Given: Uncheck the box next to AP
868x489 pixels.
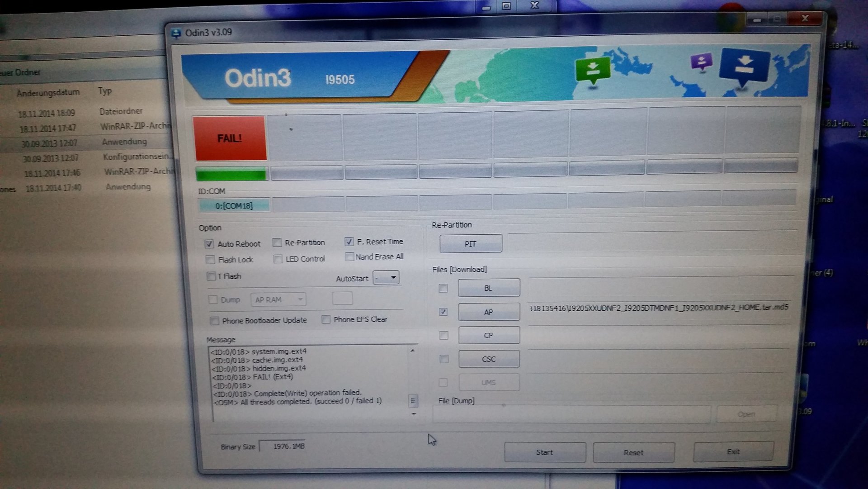Looking at the screenshot, I should coord(443,312).
